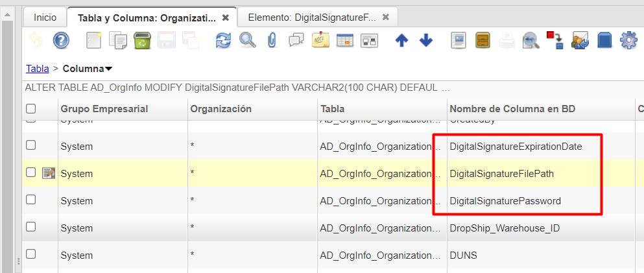Go to the previous record with the up arrow
The width and height of the screenshot is (644, 273).
401,42
